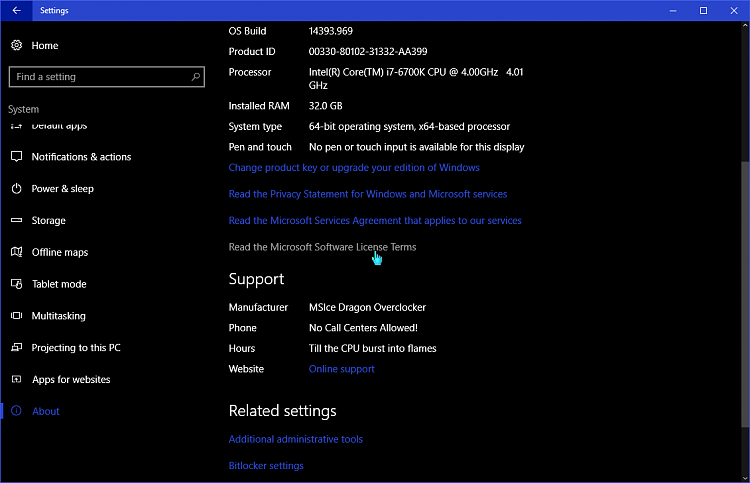The image size is (750, 483).
Task: Click Till the CPU burst into flames
Action: [x=373, y=348]
